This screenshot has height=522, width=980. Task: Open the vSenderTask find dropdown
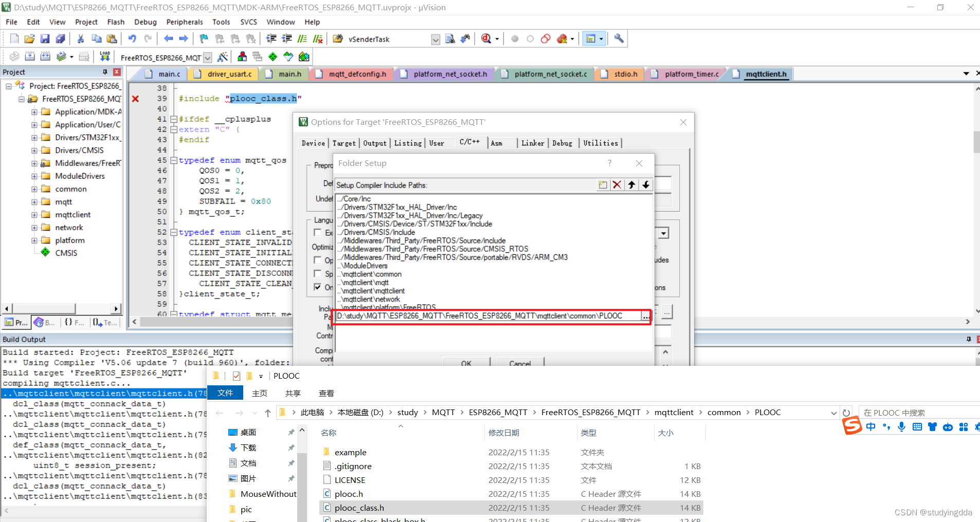(x=435, y=40)
